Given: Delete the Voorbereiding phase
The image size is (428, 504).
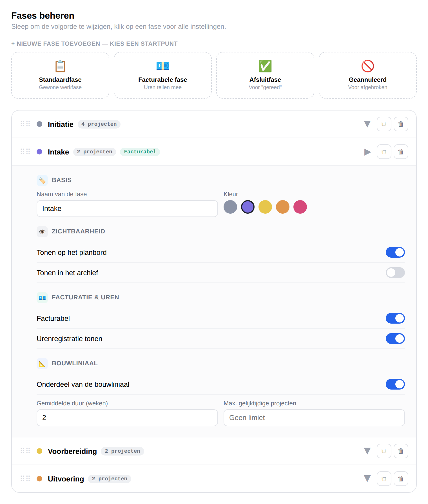Looking at the screenshot, I should point(401,451).
